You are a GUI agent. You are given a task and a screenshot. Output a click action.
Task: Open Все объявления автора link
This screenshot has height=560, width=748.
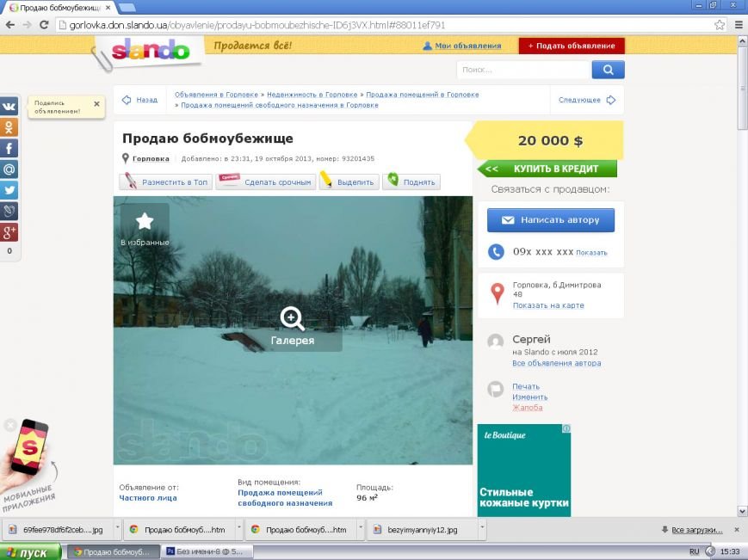point(557,363)
